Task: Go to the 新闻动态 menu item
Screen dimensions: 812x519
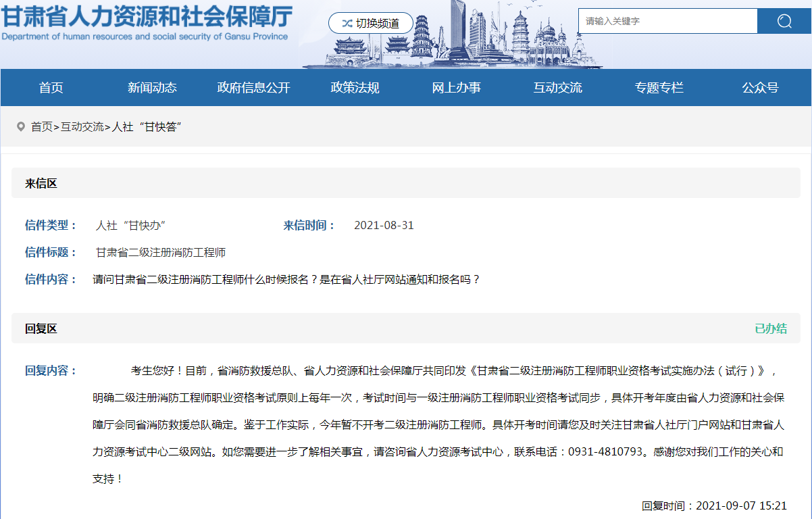Action: [x=152, y=87]
